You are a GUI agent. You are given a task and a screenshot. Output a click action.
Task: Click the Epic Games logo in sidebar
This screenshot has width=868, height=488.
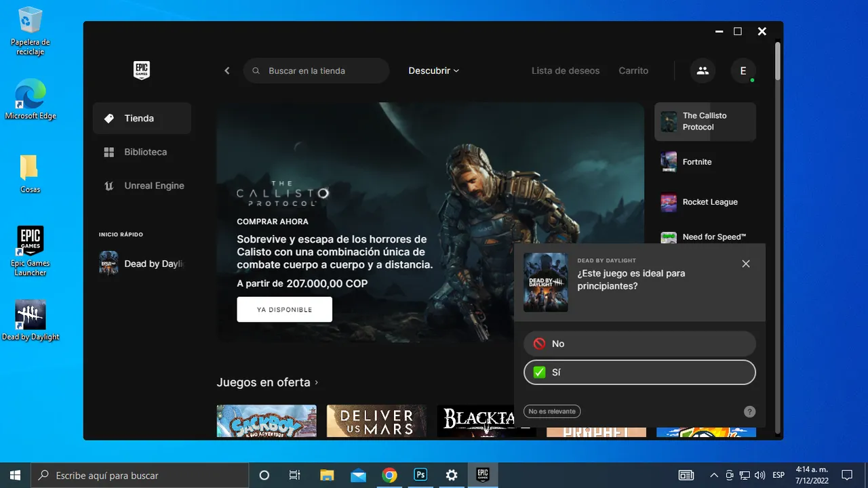tap(141, 70)
